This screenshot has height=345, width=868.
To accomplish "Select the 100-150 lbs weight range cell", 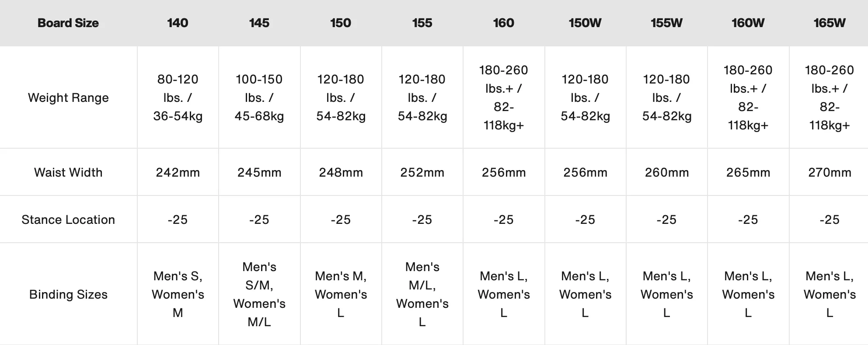I will pyautogui.click(x=259, y=98).
